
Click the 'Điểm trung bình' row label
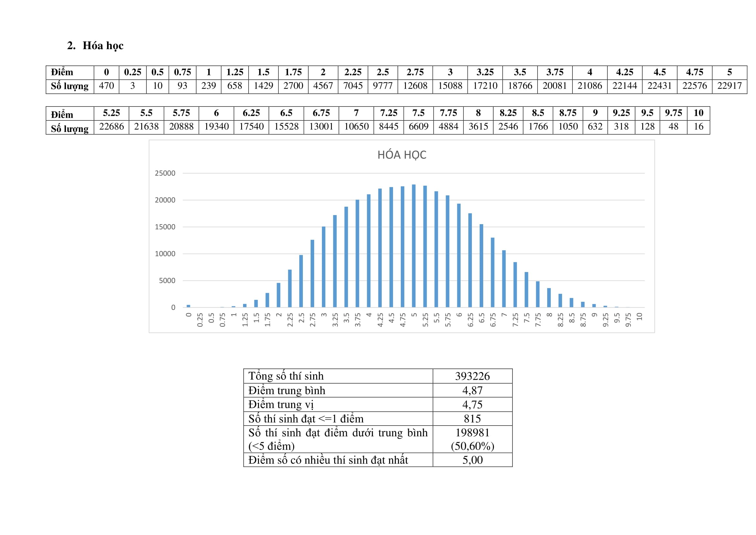pyautogui.click(x=287, y=390)
